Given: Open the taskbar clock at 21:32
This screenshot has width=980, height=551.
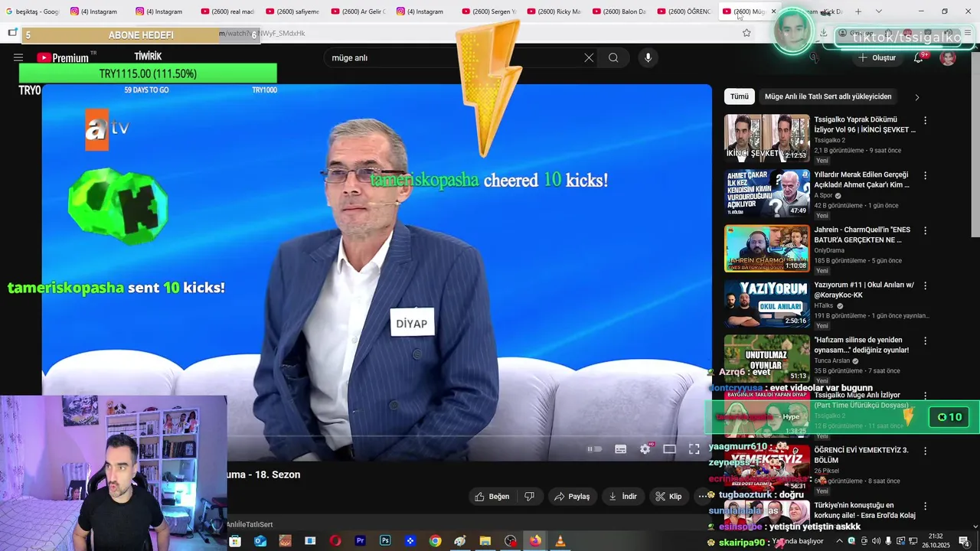Looking at the screenshot, I should 934,541.
